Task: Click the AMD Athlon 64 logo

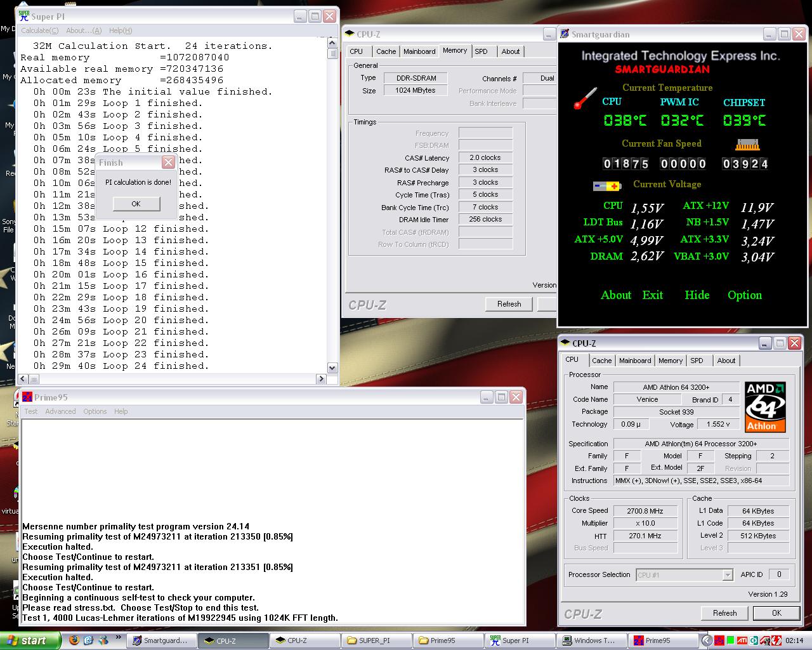Action: 765,407
